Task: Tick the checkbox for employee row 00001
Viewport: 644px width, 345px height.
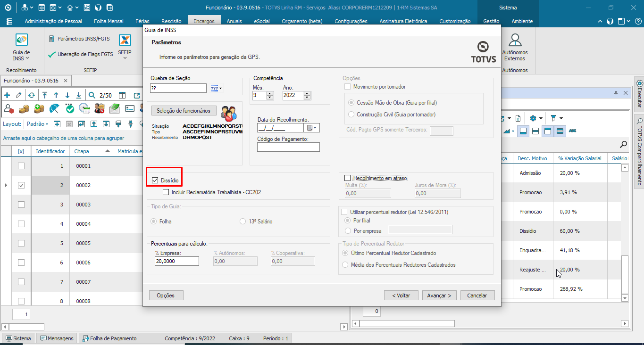Action: click(x=21, y=166)
